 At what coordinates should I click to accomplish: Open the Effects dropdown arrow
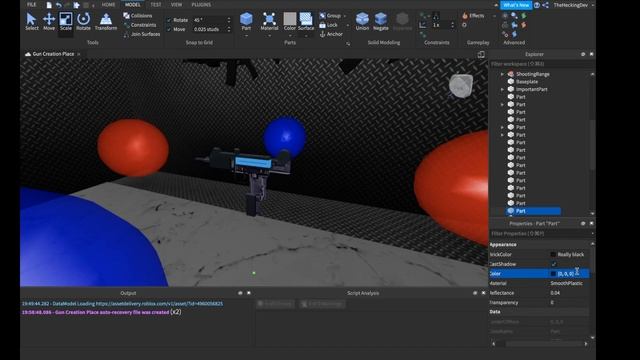[x=494, y=16]
